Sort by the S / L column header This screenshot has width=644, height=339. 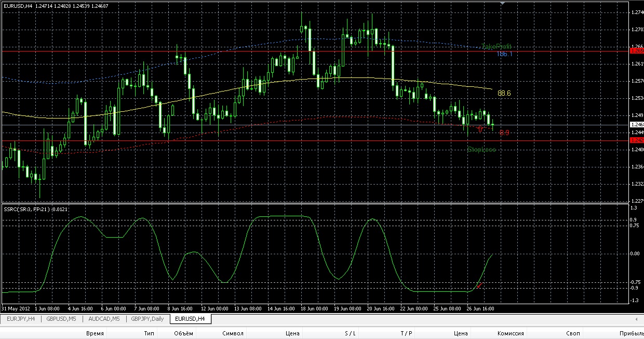(x=350, y=333)
